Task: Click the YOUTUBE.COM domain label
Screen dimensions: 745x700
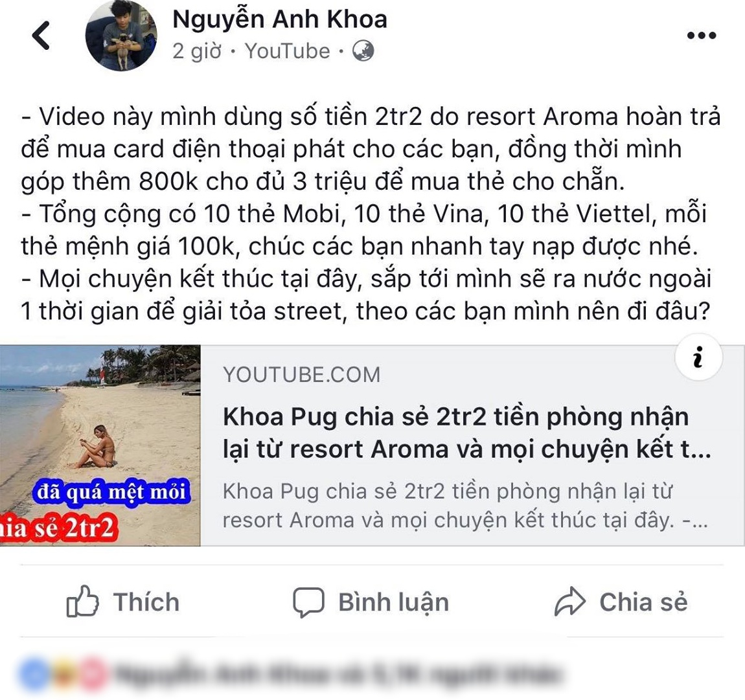Action: (302, 375)
